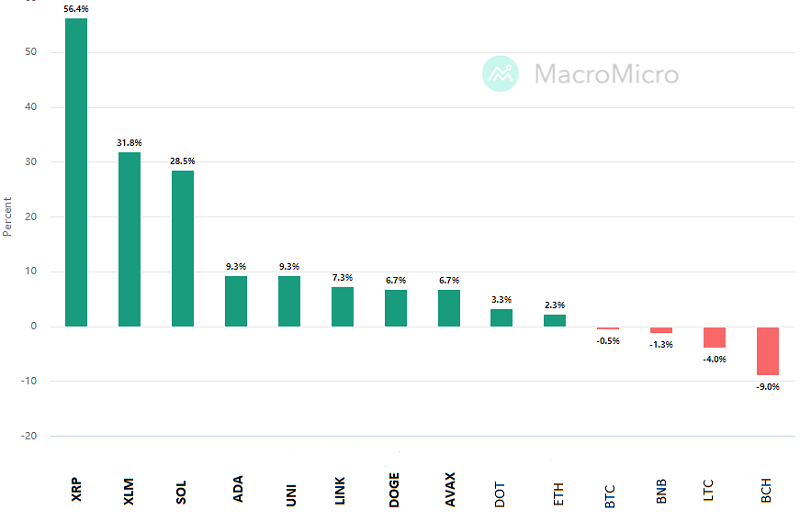
Task: Click the 56.4% data label
Action: [76, 10]
